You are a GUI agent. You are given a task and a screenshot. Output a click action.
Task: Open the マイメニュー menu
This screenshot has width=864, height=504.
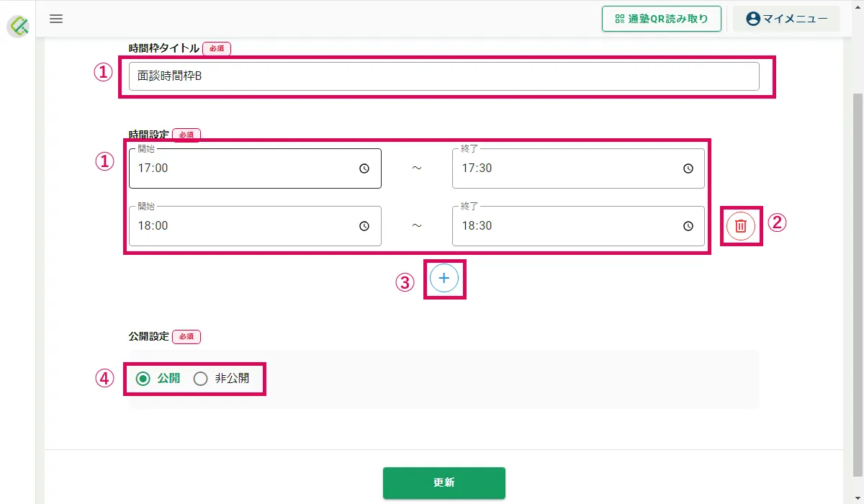coord(786,19)
